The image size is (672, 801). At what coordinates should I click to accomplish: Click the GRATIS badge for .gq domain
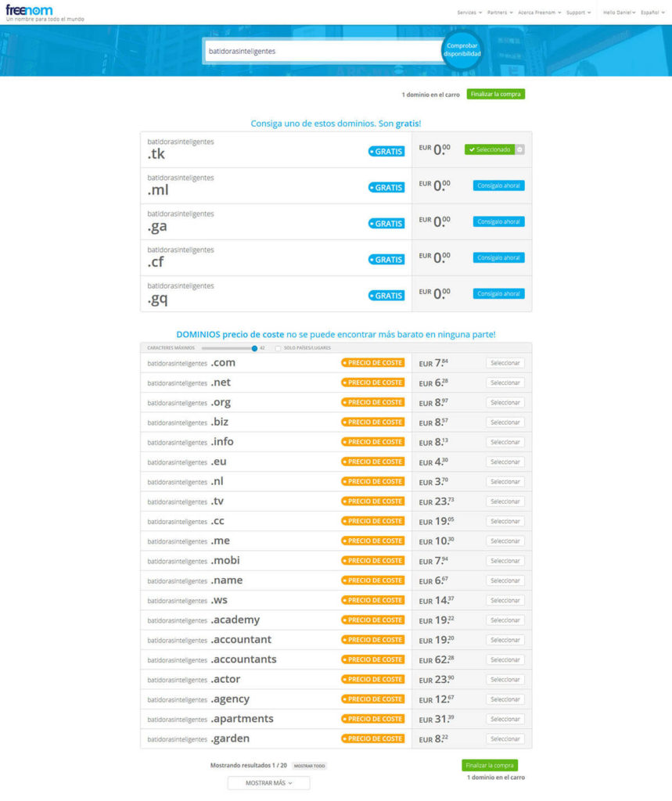tap(386, 295)
